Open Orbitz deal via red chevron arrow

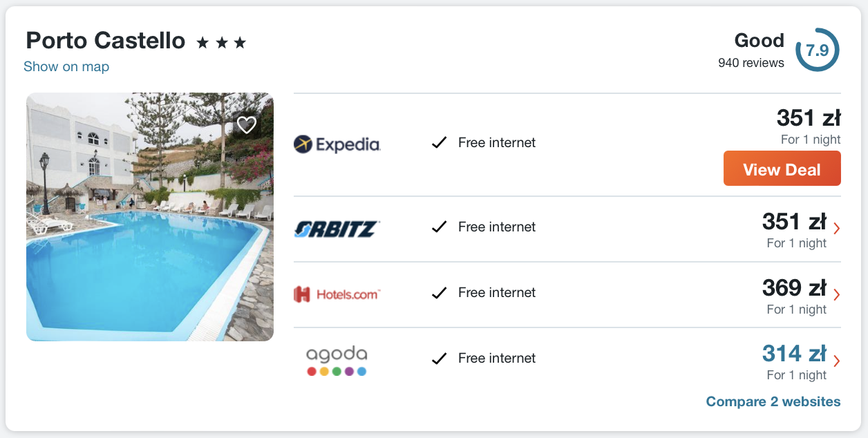pos(837,229)
